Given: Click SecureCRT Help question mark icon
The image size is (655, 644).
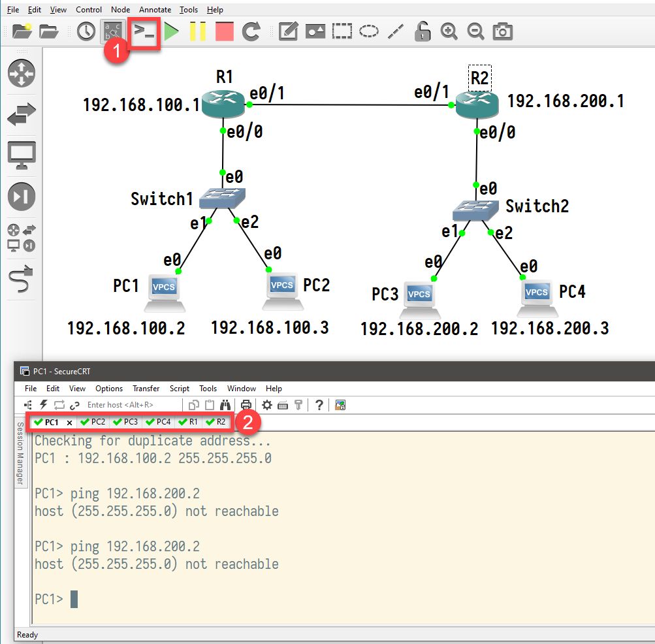Looking at the screenshot, I should click(319, 404).
